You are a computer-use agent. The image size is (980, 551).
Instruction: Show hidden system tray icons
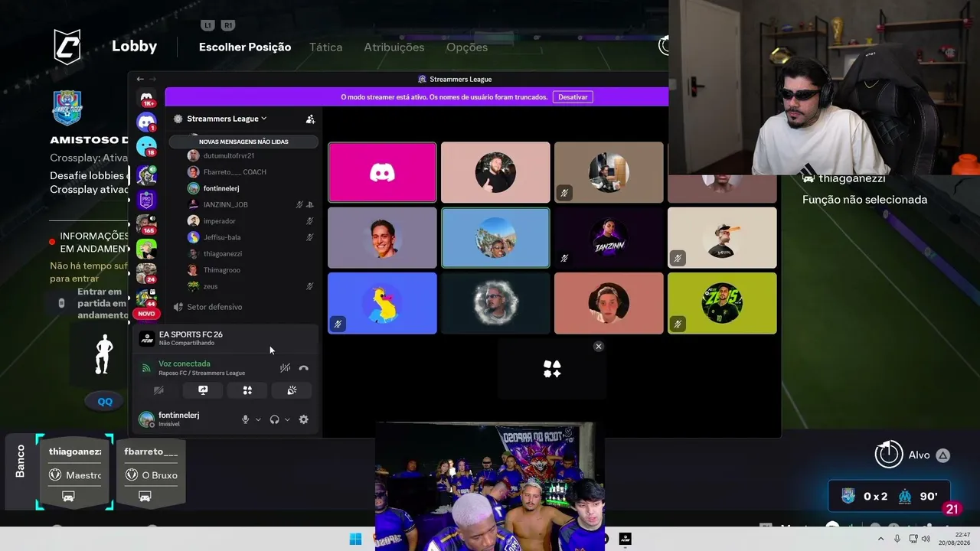[880, 539]
